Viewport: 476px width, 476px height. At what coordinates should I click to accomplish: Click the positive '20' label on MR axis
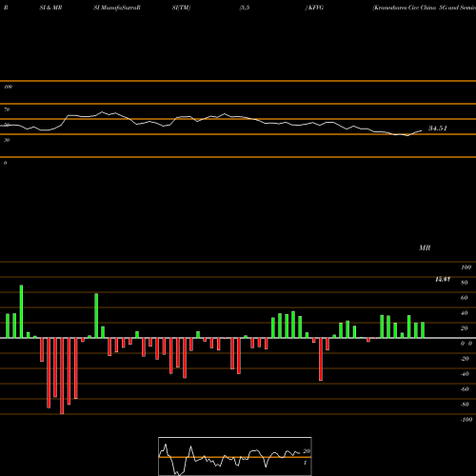[x=465, y=328]
